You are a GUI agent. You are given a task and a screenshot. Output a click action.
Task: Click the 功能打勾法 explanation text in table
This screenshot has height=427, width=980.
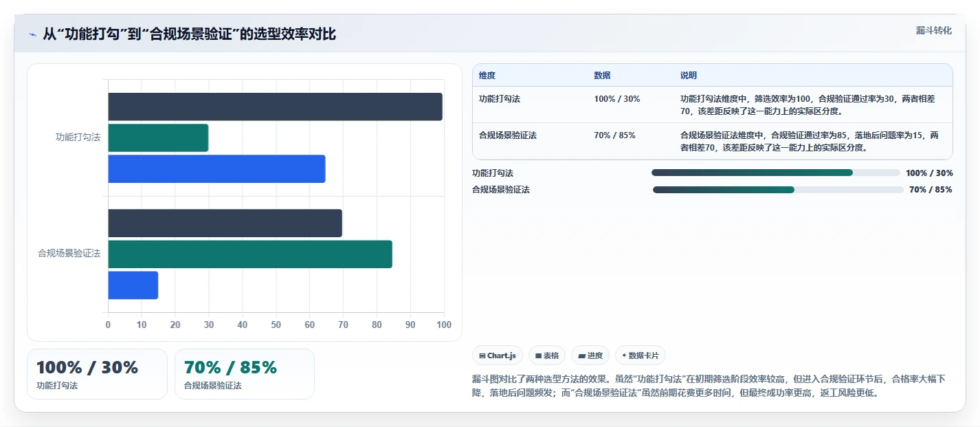point(808,105)
